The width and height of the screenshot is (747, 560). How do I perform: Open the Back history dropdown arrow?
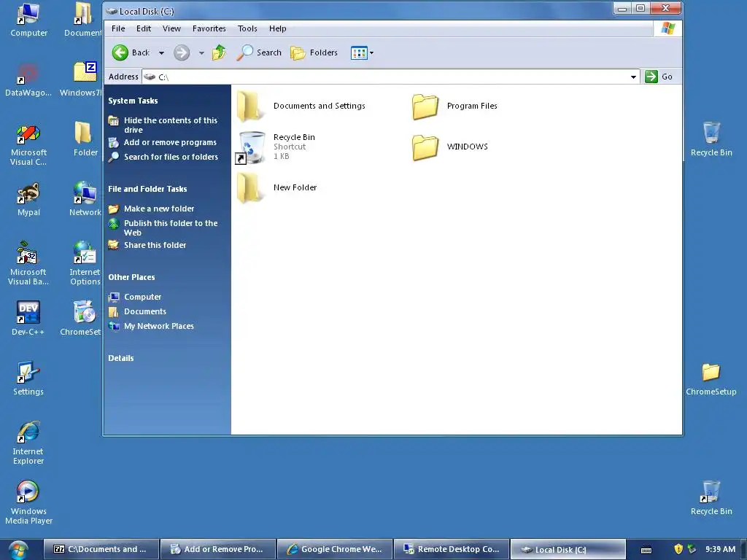[161, 52]
